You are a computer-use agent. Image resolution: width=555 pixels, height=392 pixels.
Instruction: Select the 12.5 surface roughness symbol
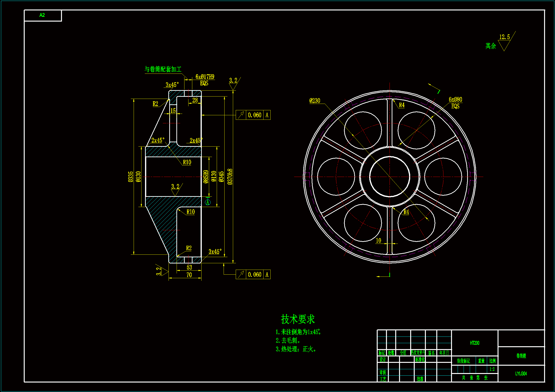[504, 37]
